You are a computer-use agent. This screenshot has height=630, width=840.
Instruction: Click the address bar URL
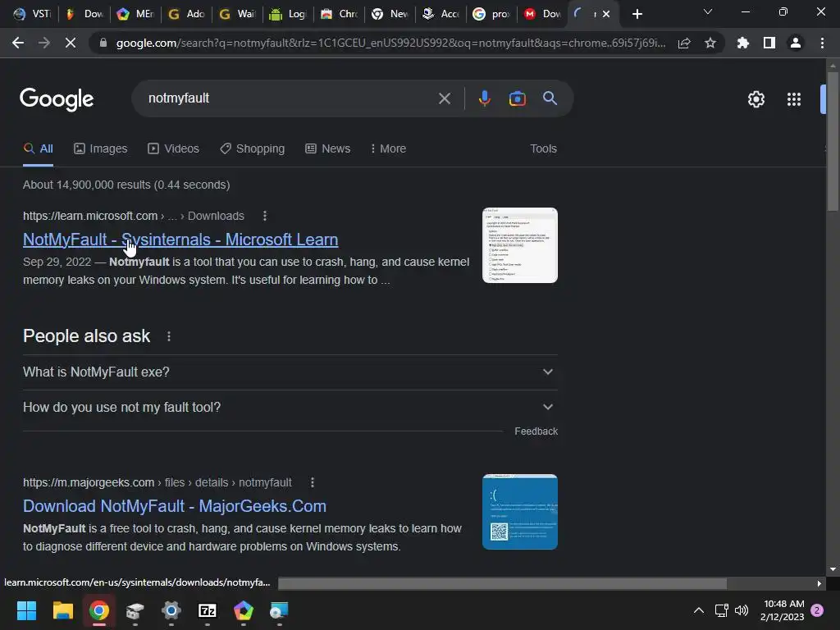coord(391,43)
